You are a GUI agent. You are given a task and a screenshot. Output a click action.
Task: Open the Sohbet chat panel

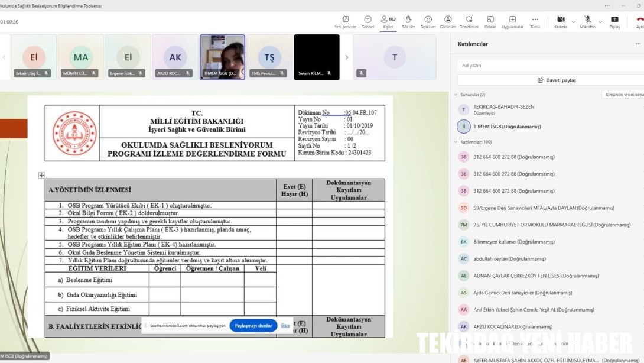pos(367,22)
